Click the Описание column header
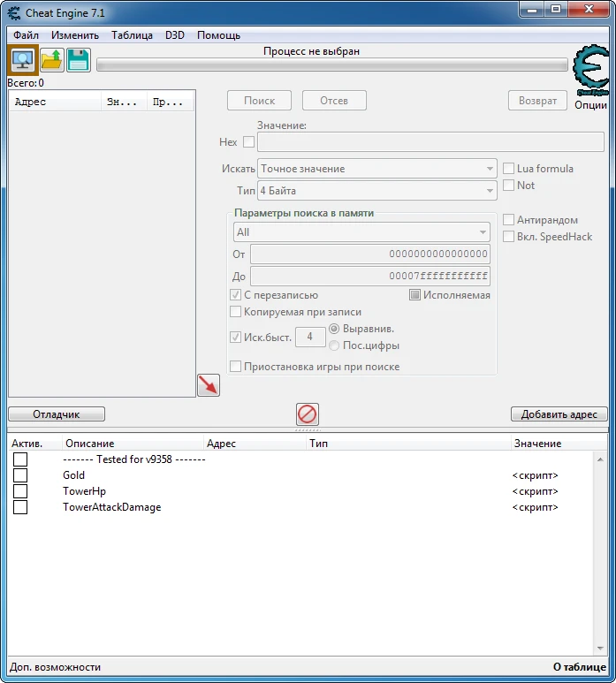This screenshot has height=683, width=616. (x=133, y=444)
